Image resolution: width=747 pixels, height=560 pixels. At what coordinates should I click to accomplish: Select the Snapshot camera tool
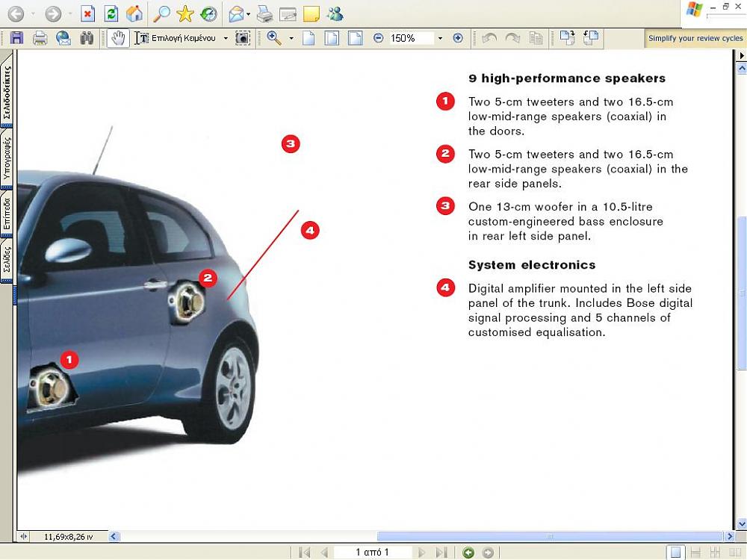coord(243,38)
